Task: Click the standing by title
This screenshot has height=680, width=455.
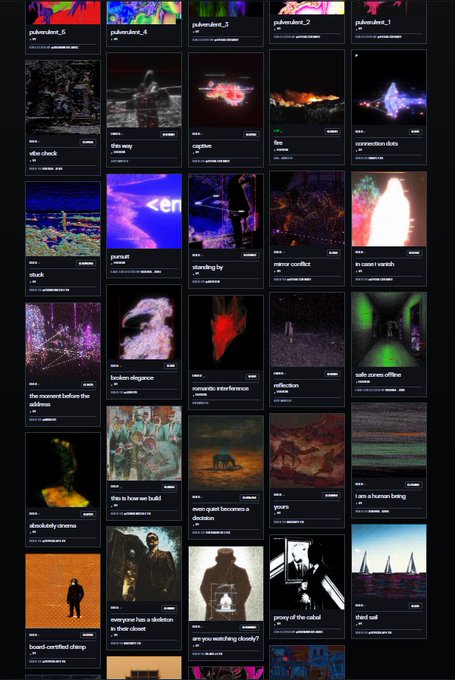Action: click(x=207, y=267)
